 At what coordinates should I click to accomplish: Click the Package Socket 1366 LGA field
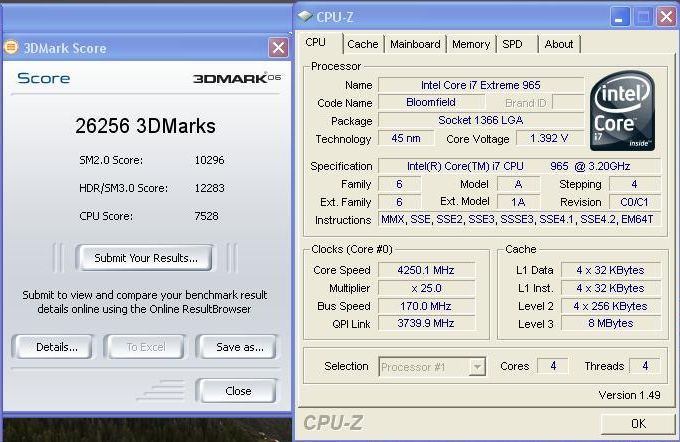point(481,120)
